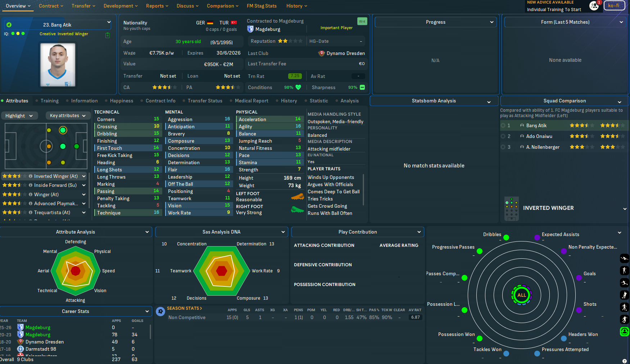The height and width of the screenshot is (364, 630).
Task: Click the Magdeburg club badge in contract panel
Action: pos(250,29)
